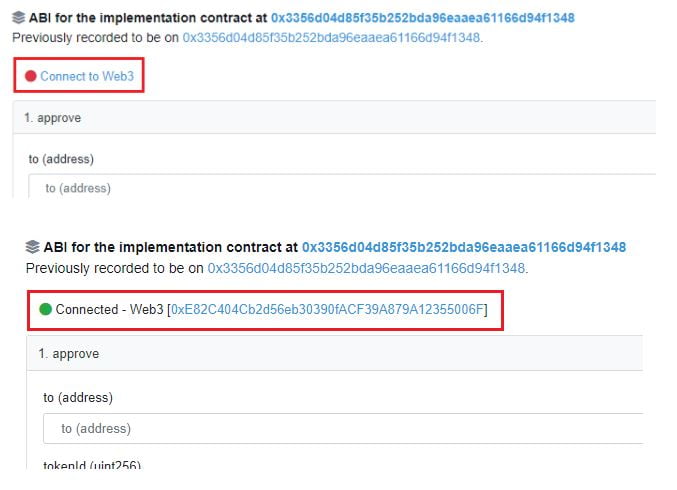This screenshot has width=677, height=490.
Task: Follow the Previously recorded address link above Connected - Web3
Action: [366, 268]
